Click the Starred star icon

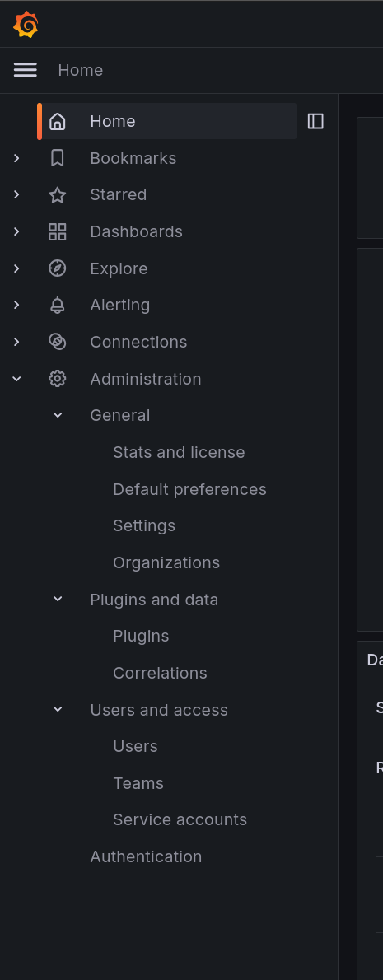pos(58,195)
